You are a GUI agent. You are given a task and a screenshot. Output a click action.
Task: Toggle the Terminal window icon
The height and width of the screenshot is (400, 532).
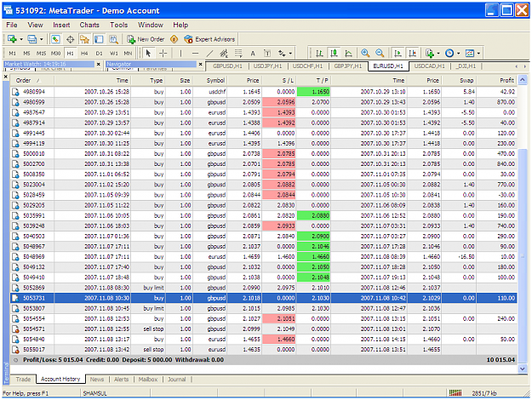click(99, 39)
